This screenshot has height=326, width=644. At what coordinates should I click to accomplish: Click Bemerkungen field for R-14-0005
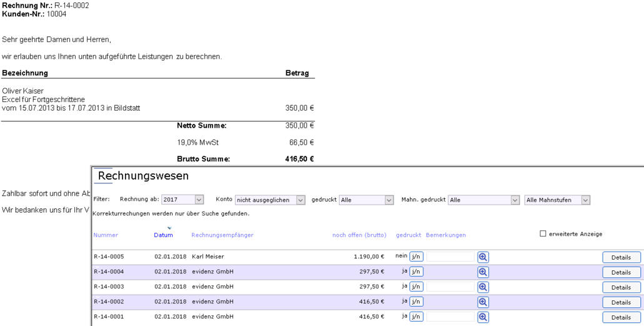point(450,257)
